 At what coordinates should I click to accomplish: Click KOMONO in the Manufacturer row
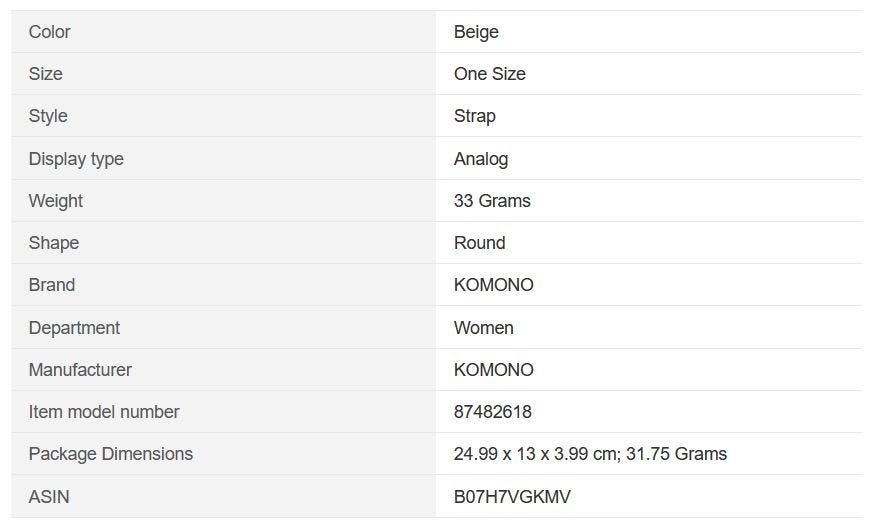pyautogui.click(x=493, y=370)
